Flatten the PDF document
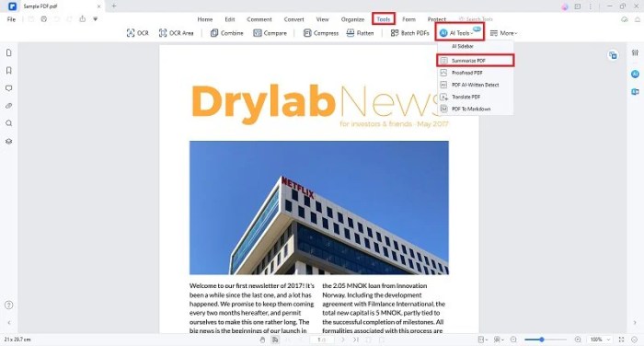 360,33
